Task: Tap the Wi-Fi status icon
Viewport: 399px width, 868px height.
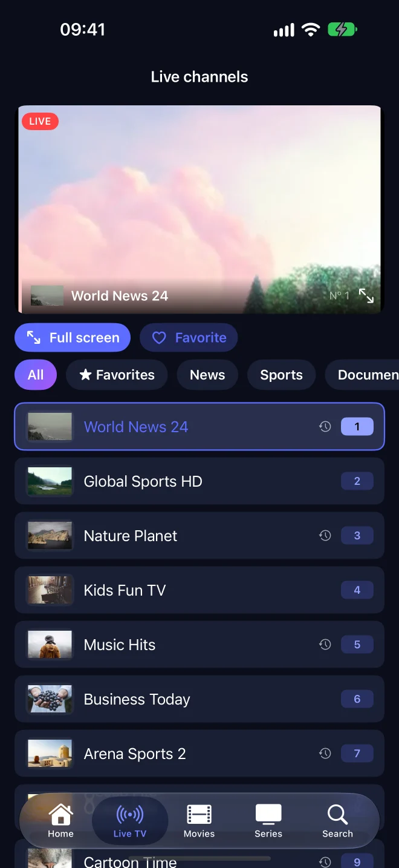Action: [x=311, y=30]
